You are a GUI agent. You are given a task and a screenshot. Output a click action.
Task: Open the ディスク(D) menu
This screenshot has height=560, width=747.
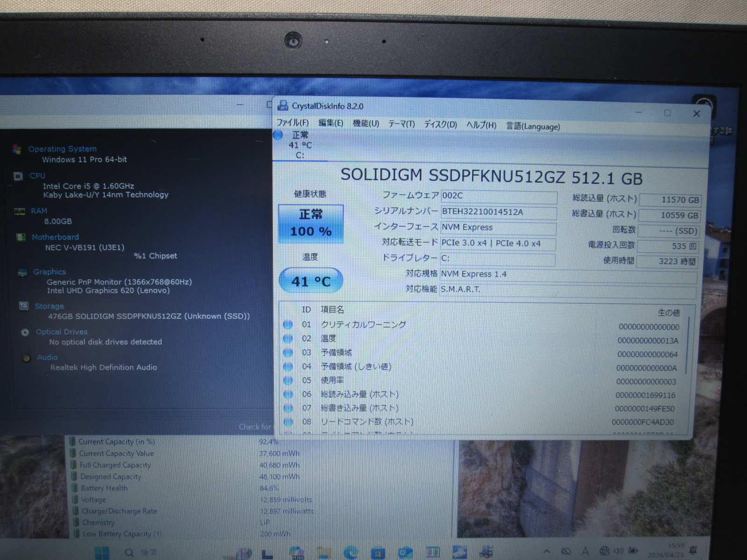pos(440,124)
